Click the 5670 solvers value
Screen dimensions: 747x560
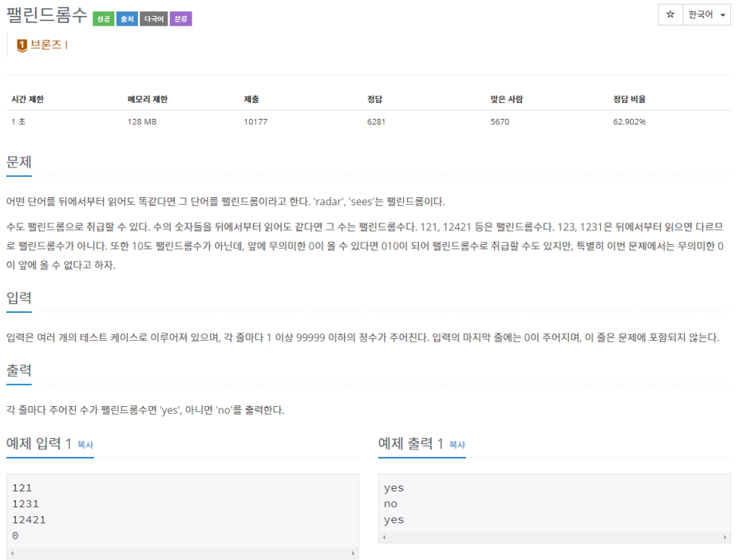[500, 122]
